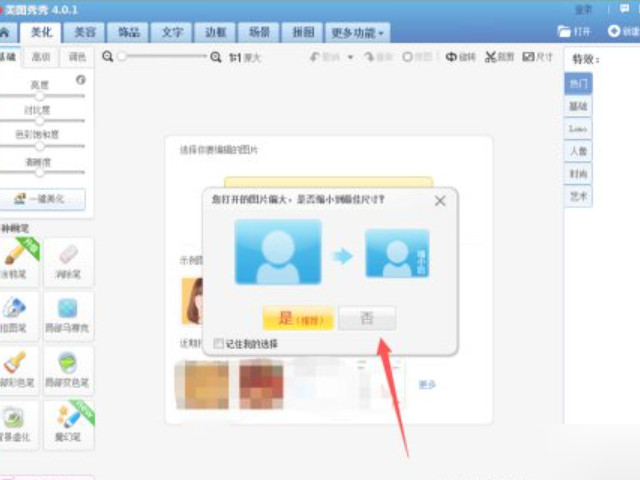Switch to the 场景 tab
Viewport: 640px width, 480px height.
click(x=260, y=32)
